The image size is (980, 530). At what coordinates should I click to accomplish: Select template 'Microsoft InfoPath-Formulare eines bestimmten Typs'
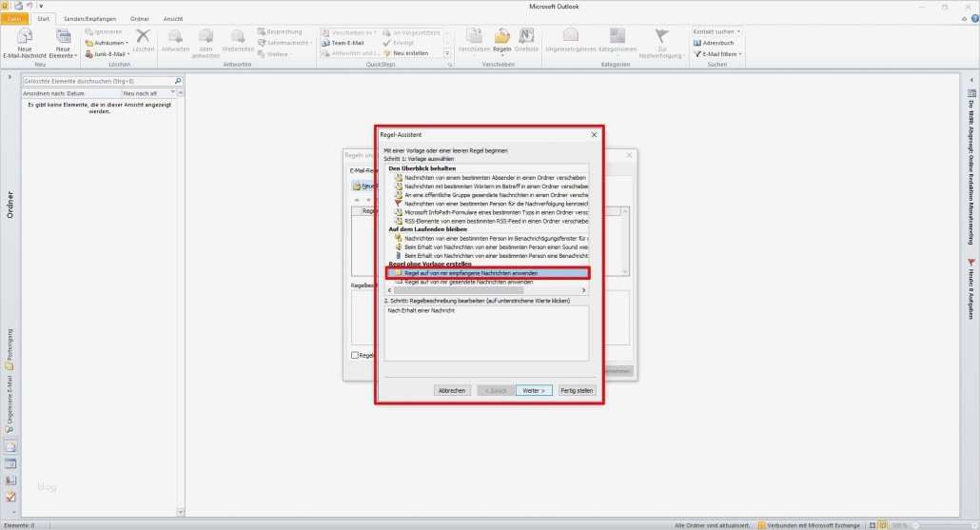[x=490, y=212]
